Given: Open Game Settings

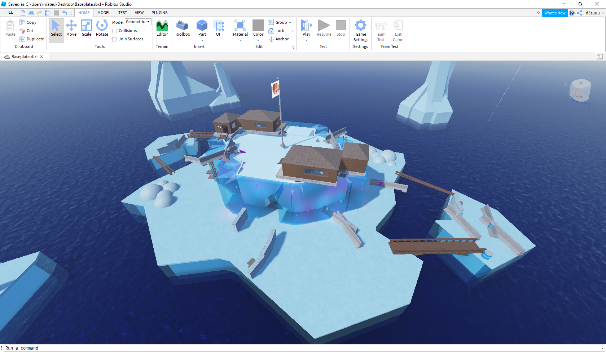Looking at the screenshot, I should tap(361, 30).
